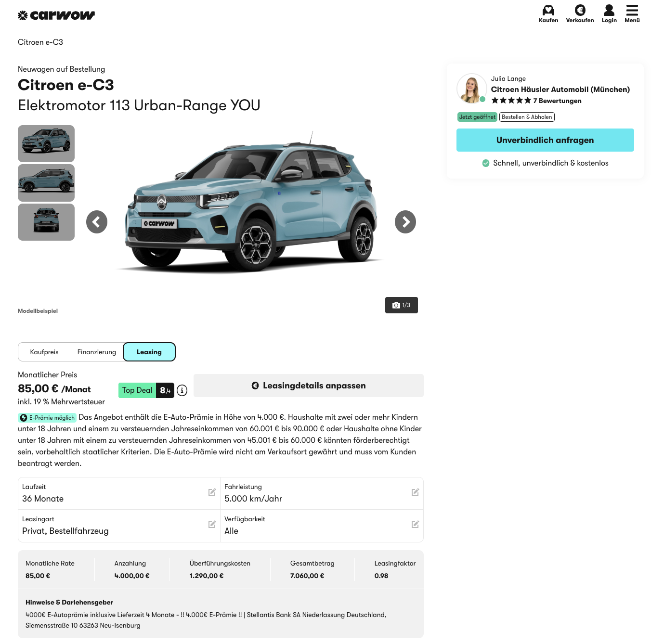651x644 pixels.
Task: Edit the Leasingart field
Action: click(119, 526)
